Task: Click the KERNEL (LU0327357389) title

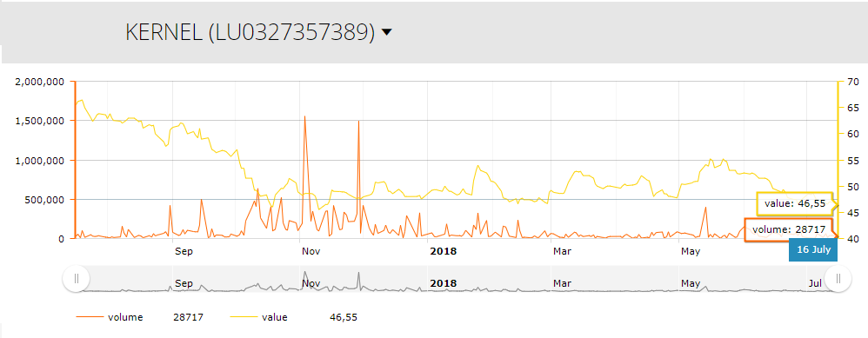Action: [x=250, y=33]
